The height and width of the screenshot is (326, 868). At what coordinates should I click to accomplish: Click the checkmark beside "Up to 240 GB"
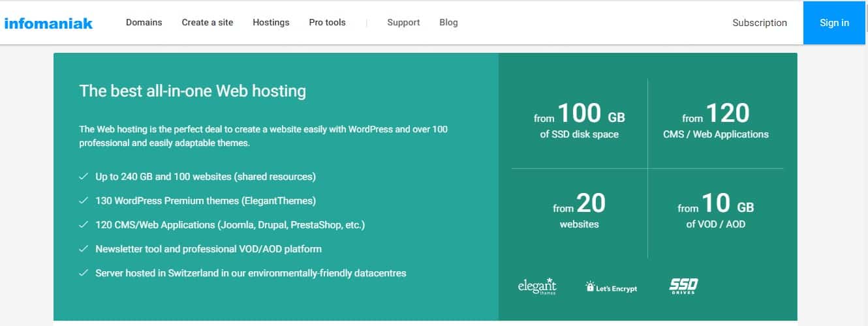click(x=83, y=177)
